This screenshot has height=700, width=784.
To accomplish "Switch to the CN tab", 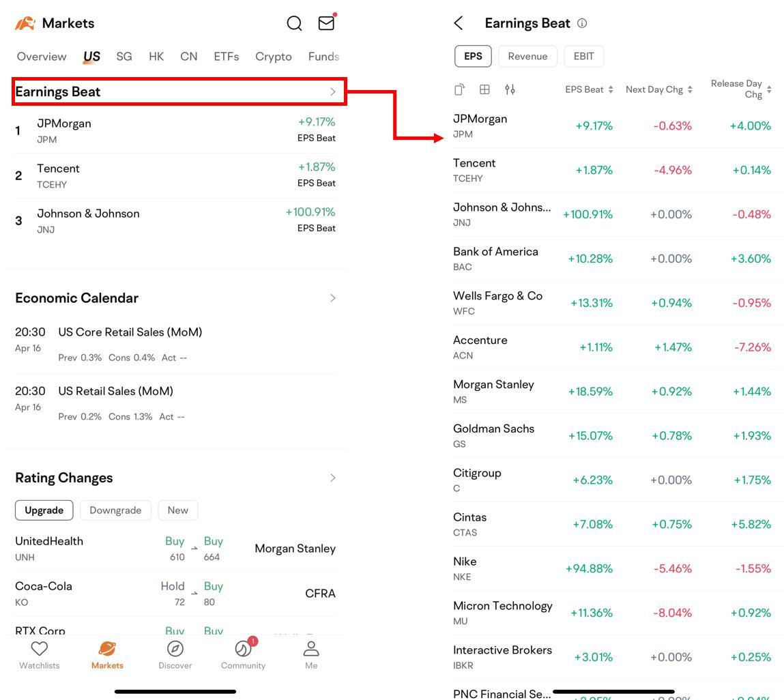I will click(x=188, y=57).
